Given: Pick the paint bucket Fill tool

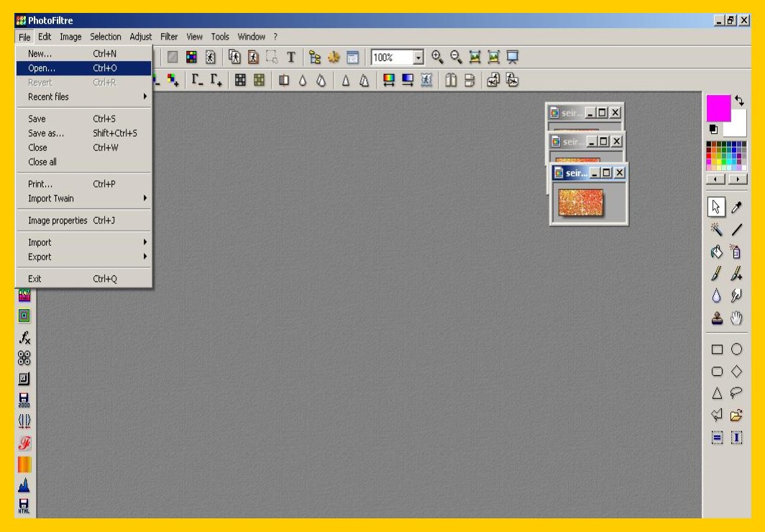Looking at the screenshot, I should (717, 252).
